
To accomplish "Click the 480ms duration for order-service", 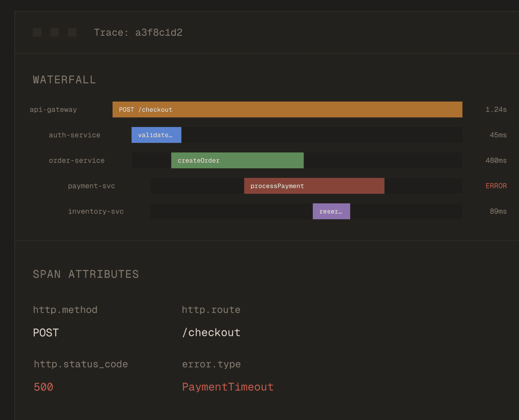I will click(496, 160).
